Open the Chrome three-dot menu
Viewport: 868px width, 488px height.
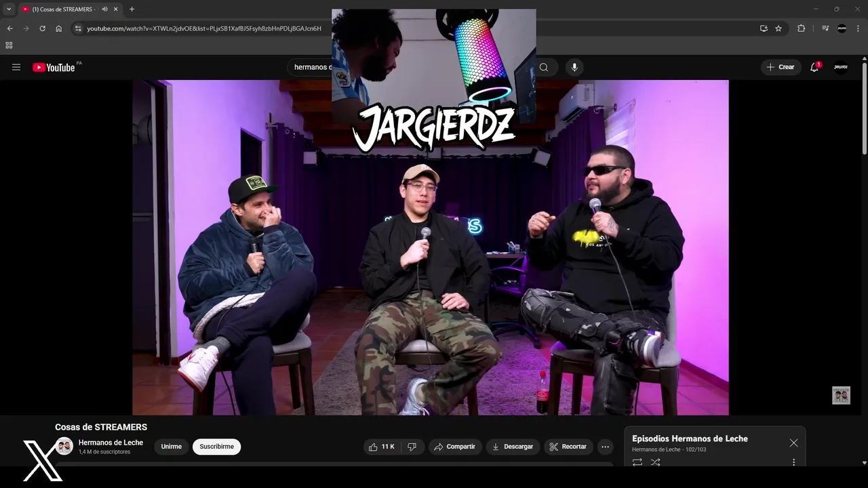point(859,28)
